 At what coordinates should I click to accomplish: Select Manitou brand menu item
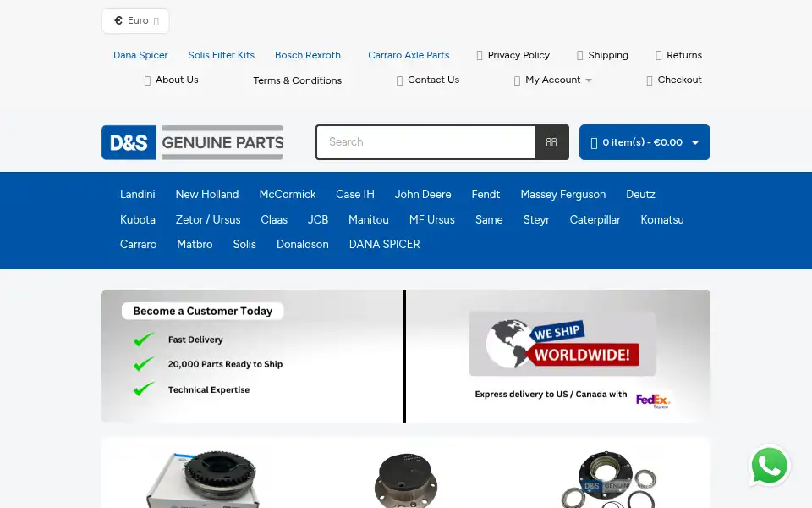[x=369, y=220]
